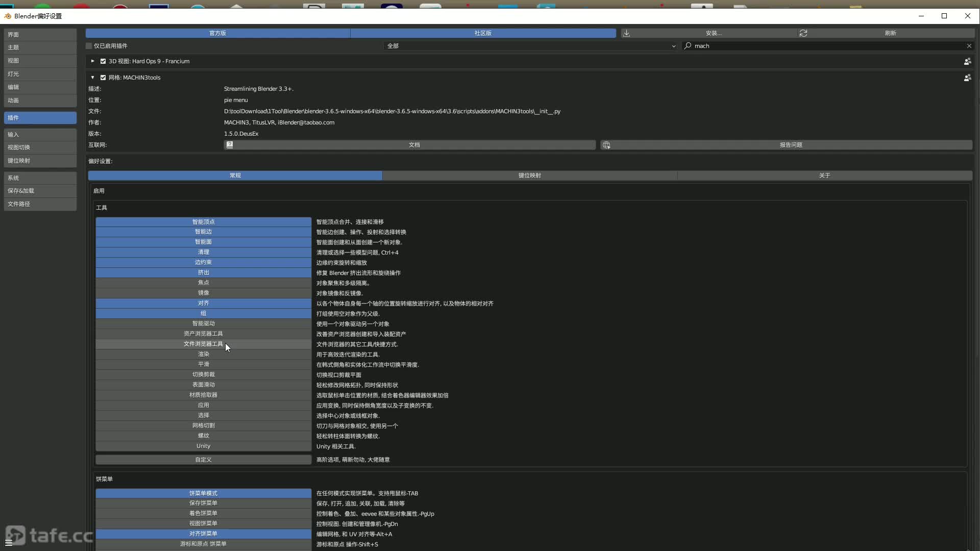Click the install download icon
This screenshot has height=551, width=980.
pos(626,33)
